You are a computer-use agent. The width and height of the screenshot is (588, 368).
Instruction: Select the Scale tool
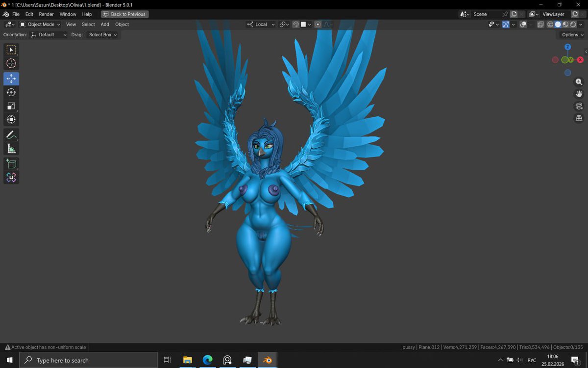(11, 106)
